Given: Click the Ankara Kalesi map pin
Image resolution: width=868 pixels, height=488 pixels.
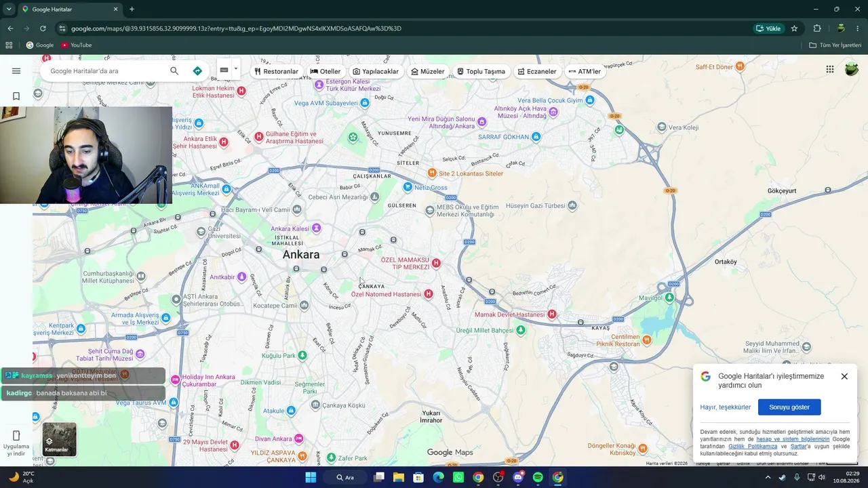Looking at the screenshot, I should (316, 228).
